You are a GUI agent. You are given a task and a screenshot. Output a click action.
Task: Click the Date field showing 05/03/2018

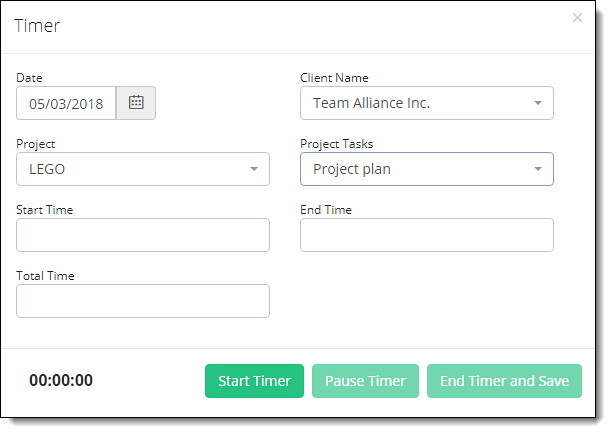click(x=66, y=103)
